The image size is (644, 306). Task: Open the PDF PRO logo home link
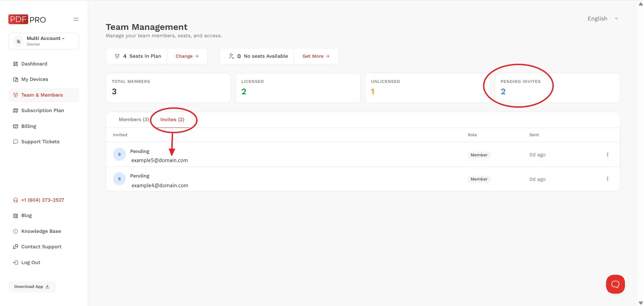[27, 19]
